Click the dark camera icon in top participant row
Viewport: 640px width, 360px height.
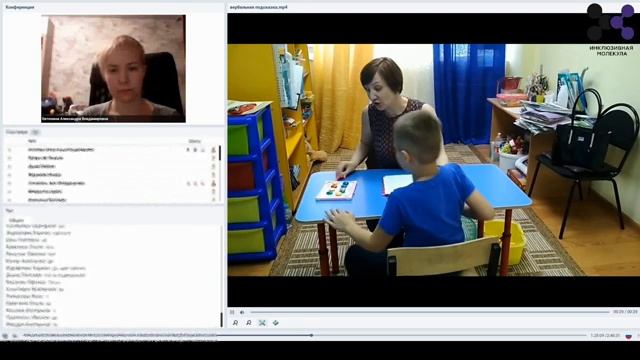(x=195, y=150)
